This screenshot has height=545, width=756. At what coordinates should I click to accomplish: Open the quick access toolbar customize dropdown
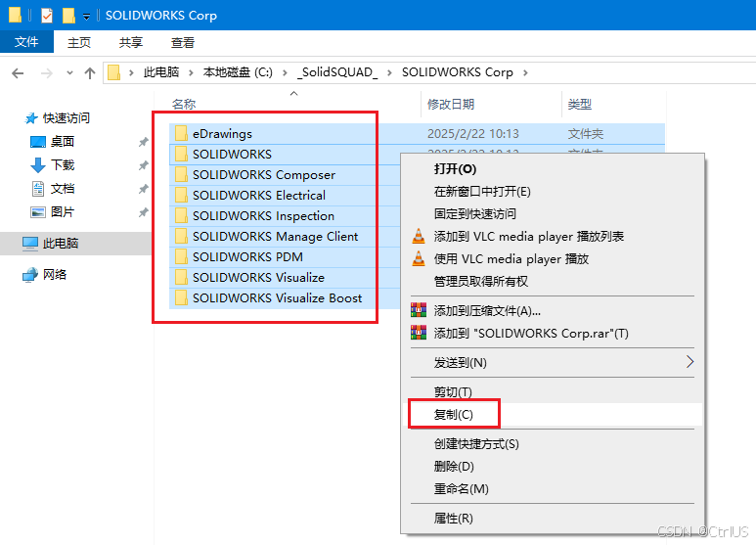click(86, 17)
